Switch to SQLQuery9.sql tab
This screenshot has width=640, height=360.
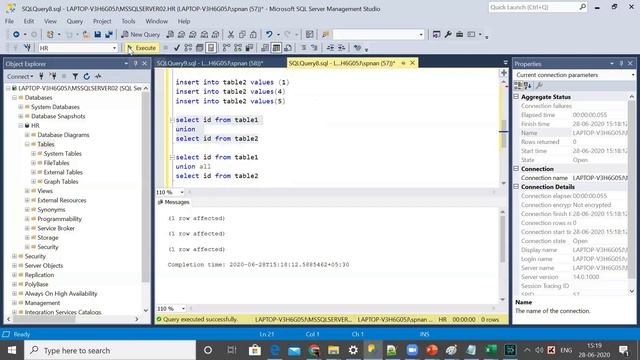210,63
